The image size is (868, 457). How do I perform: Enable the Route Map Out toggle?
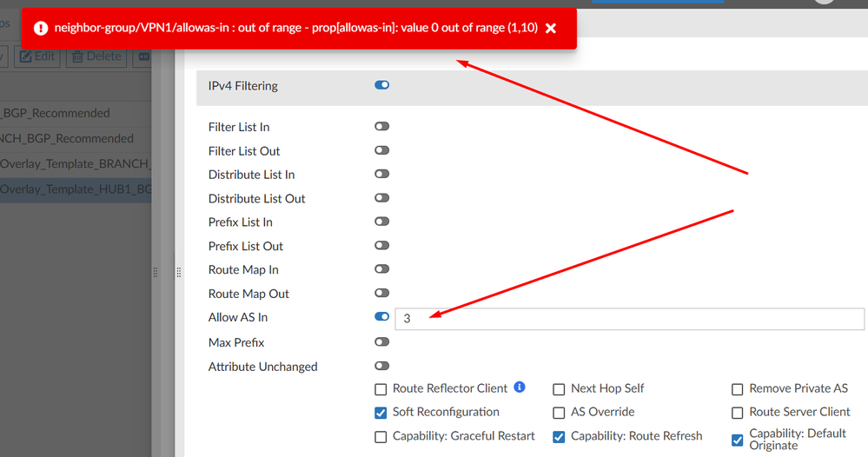tap(381, 294)
